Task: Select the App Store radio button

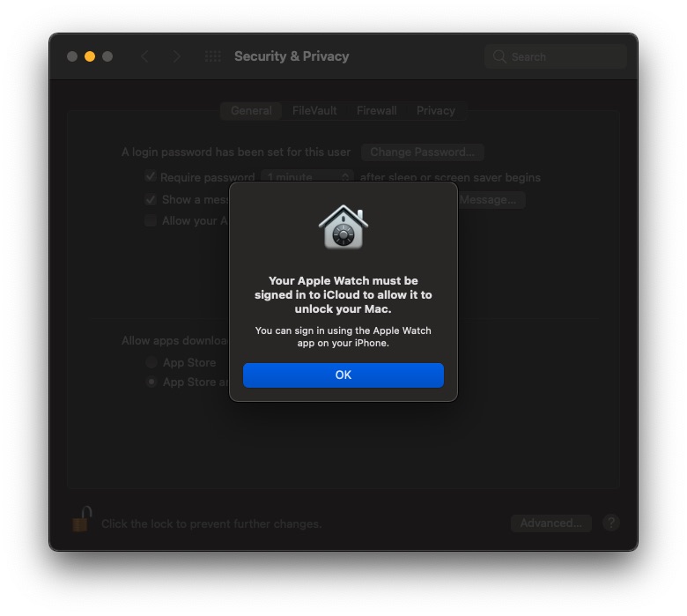Action: (x=151, y=362)
